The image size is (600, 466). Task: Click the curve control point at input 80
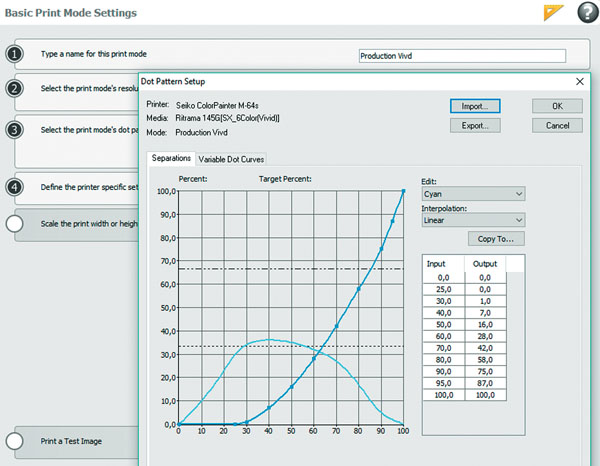(359, 289)
